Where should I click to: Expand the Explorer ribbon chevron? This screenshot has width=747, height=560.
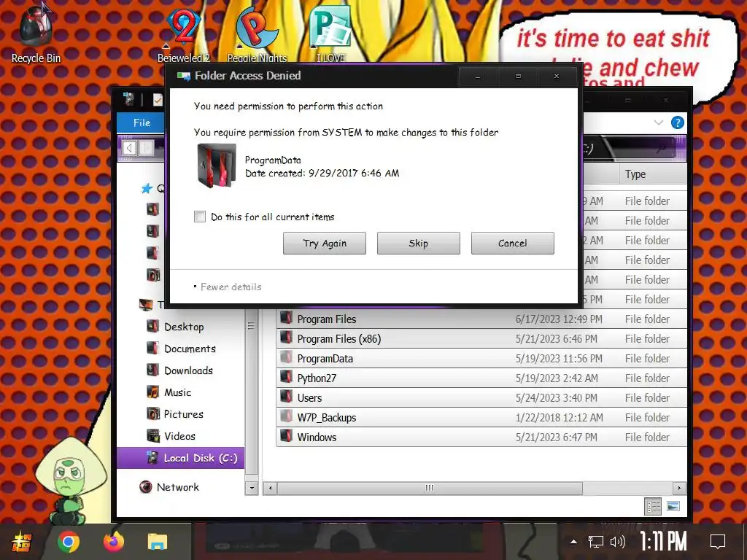point(659,122)
